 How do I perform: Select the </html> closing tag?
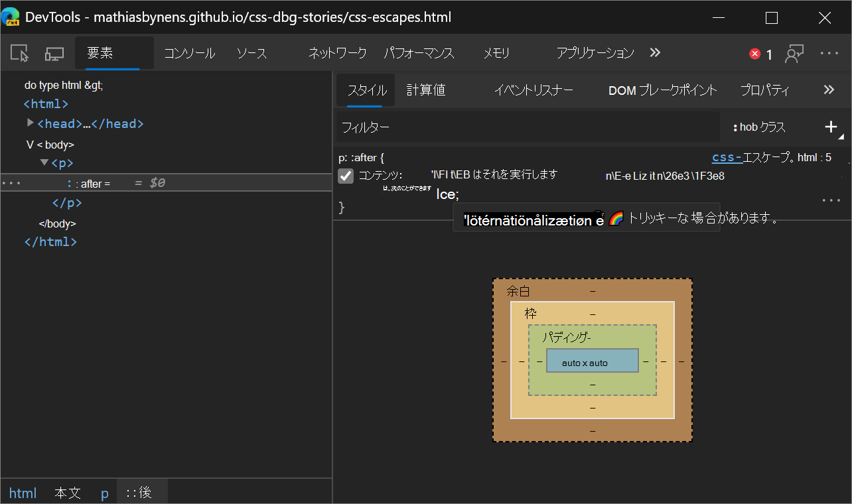(50, 242)
